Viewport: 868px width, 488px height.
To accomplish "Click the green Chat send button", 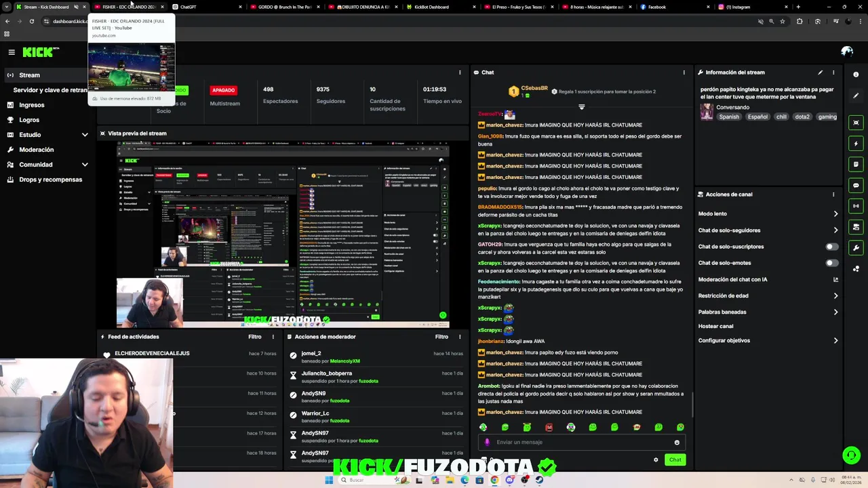I will pyautogui.click(x=675, y=460).
